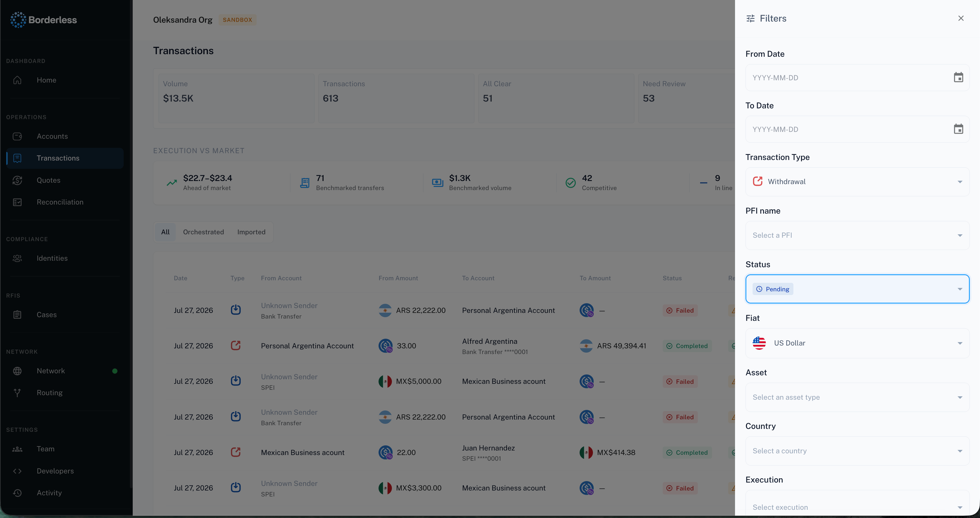Viewport: 980px width, 518px height.
Task: Open Developers settings link
Action: point(65,471)
